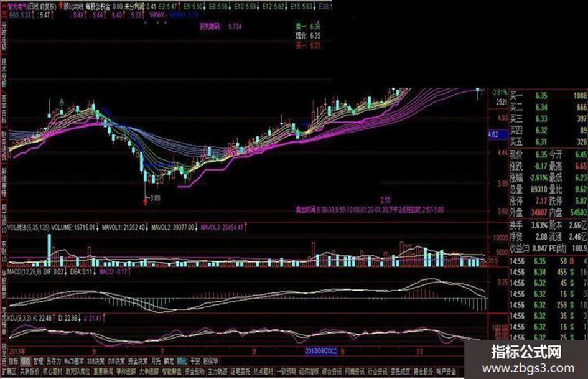The width and height of the screenshot is (588, 379).
Task: Open the 平安 indicator tab
Action: coord(195,362)
